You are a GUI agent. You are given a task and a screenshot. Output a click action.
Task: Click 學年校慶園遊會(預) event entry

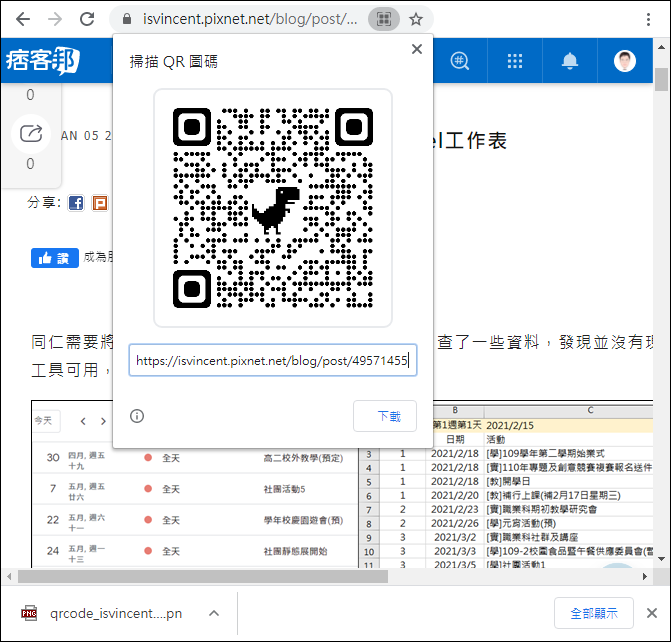303,520
